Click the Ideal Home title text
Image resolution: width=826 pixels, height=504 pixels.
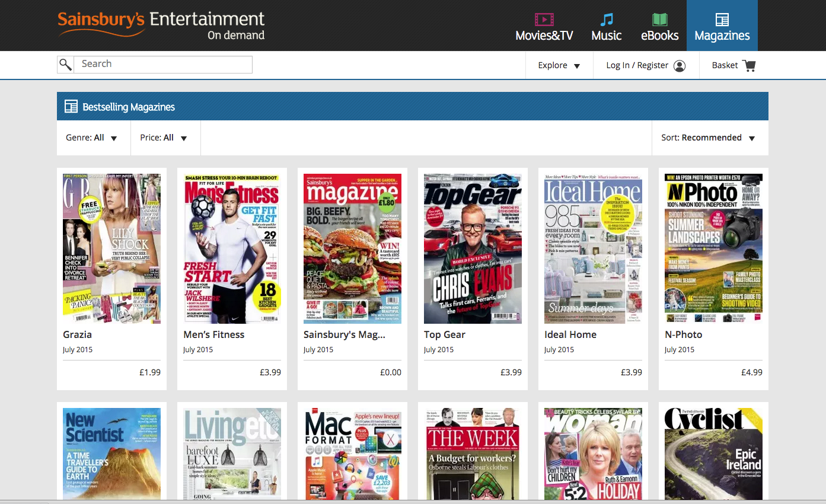pos(570,334)
